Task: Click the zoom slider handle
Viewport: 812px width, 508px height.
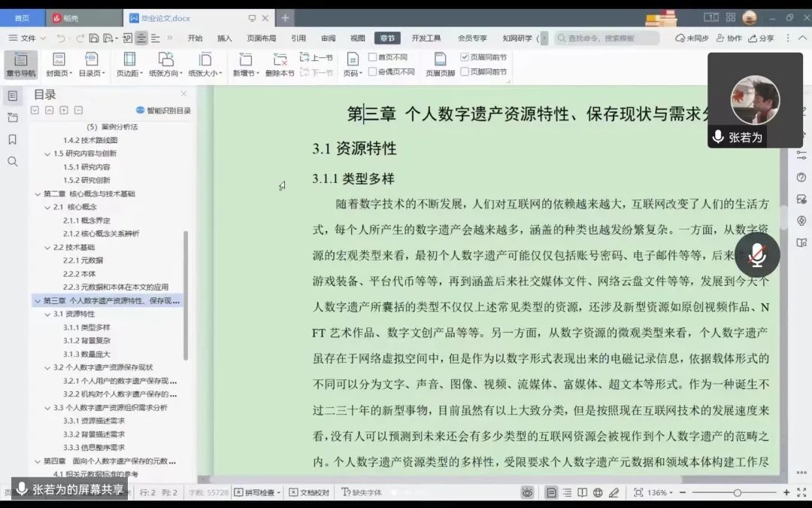Action: tap(737, 492)
